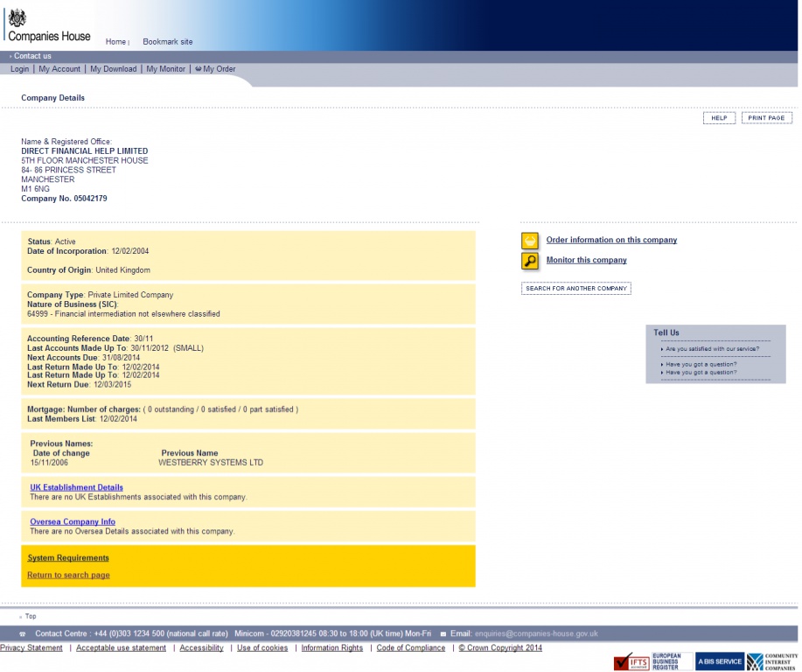Click Return to search page
Screen dimensions: 802x672
68,575
